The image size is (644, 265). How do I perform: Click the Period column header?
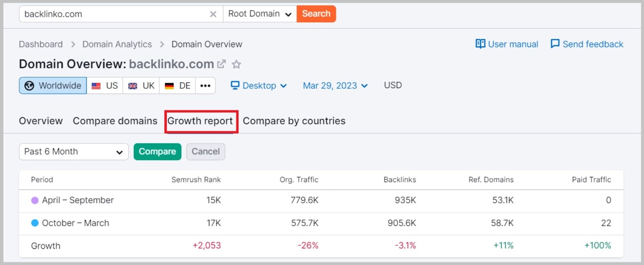click(42, 180)
